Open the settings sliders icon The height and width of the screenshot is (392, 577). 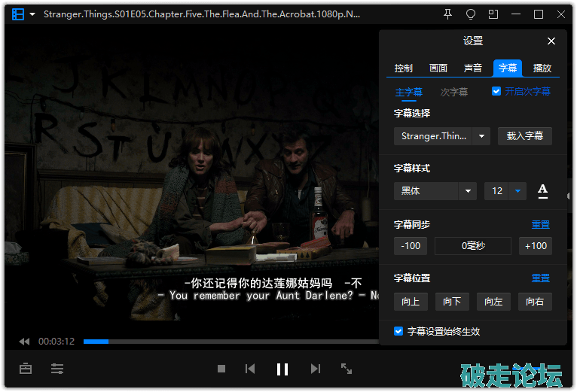click(57, 369)
